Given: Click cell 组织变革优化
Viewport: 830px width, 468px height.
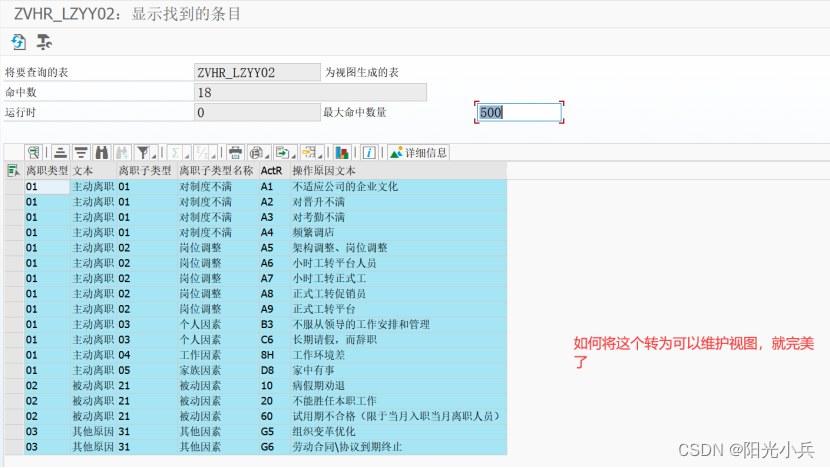Looking at the screenshot, I should pyautogui.click(x=398, y=431).
